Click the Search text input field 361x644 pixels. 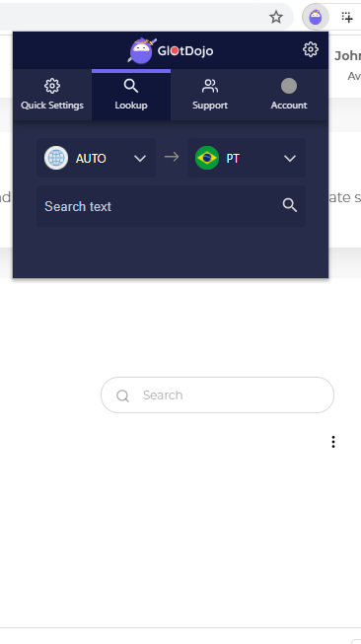(x=171, y=206)
